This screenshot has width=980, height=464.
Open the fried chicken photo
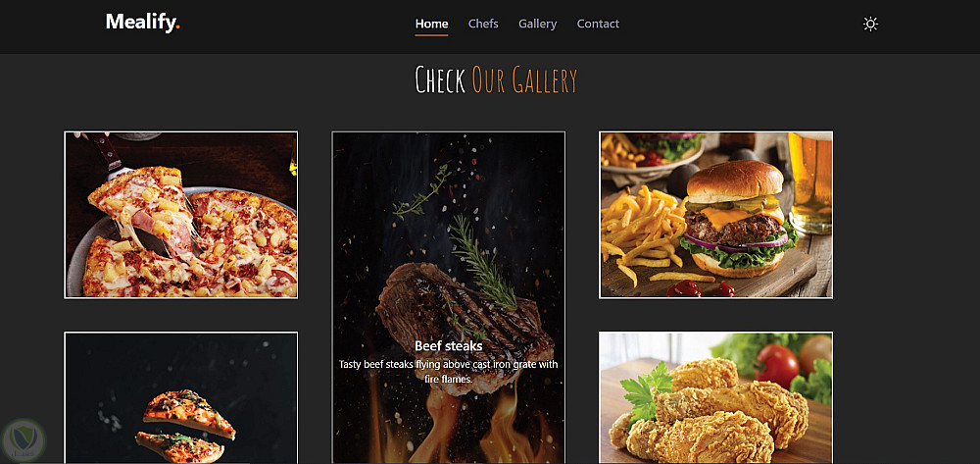tap(715, 397)
